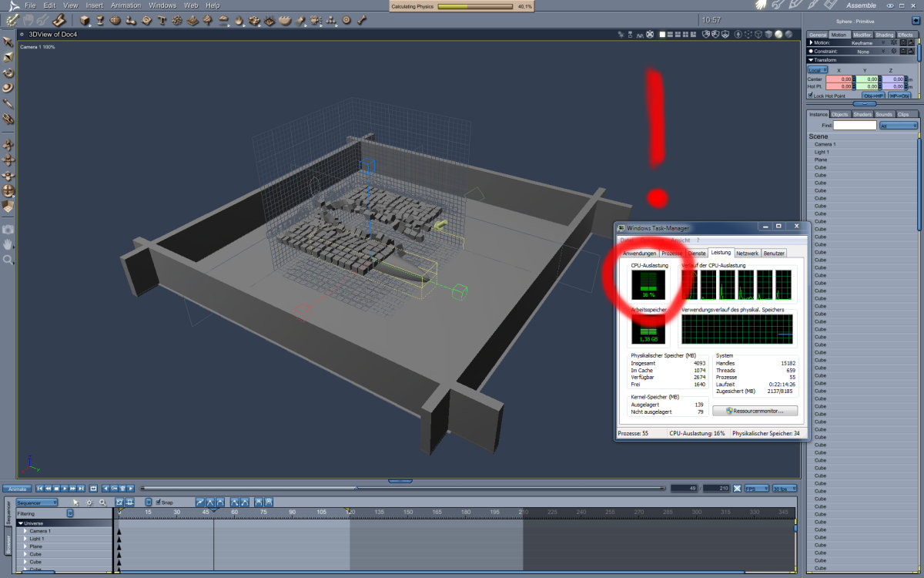Select the Text object tool
Screen dimensions: 924x578
point(162,19)
